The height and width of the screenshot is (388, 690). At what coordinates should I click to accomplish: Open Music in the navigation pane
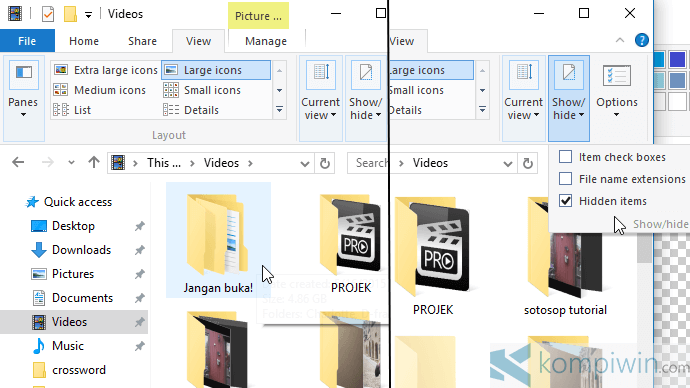(58, 346)
